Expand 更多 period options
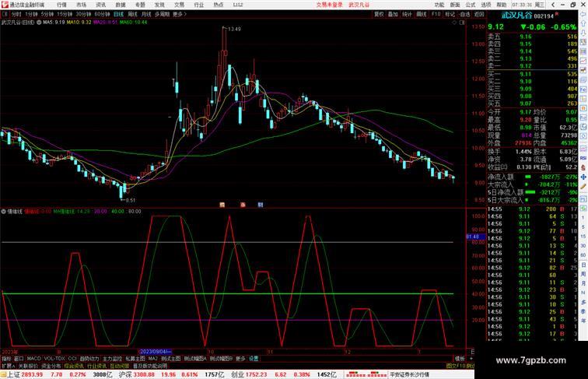This screenshot has width=588, height=379. pos(179,14)
